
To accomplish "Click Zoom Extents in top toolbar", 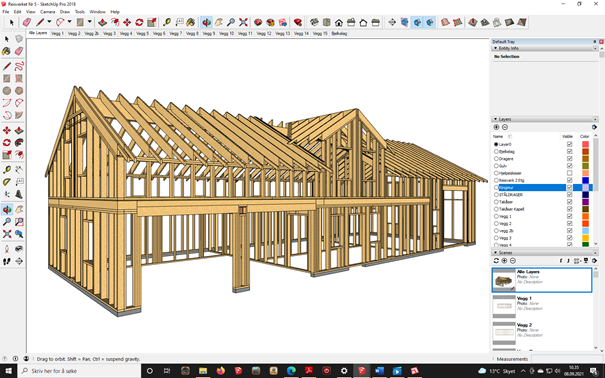I will coord(243,22).
